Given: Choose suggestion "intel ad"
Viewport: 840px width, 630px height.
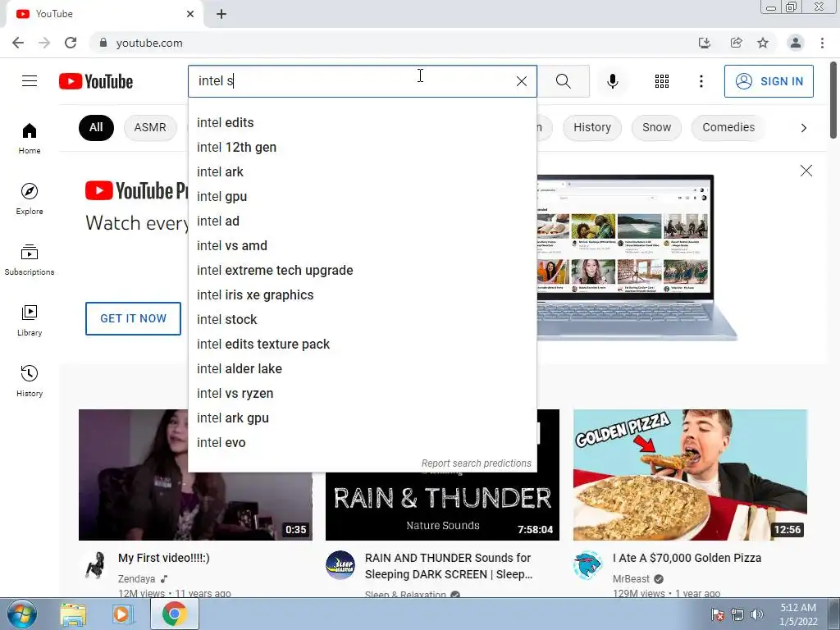Looking at the screenshot, I should 362,221.
